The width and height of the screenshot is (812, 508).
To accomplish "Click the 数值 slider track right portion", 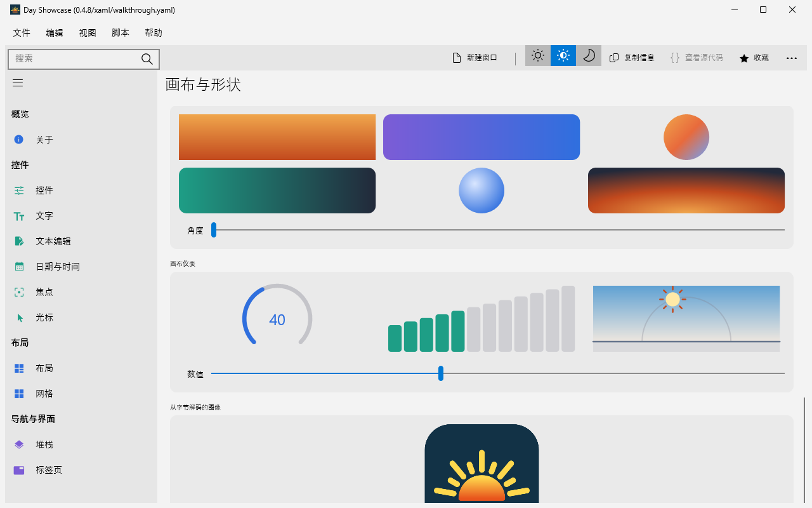I will click(614, 373).
